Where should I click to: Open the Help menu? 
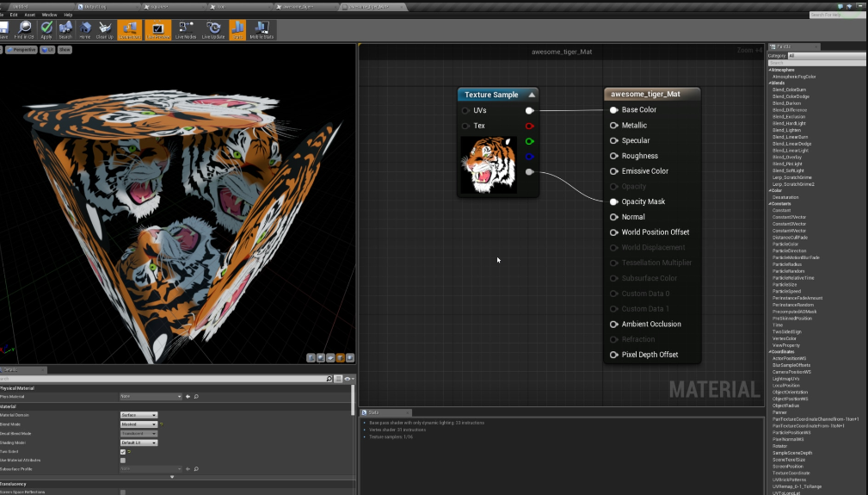coord(68,15)
